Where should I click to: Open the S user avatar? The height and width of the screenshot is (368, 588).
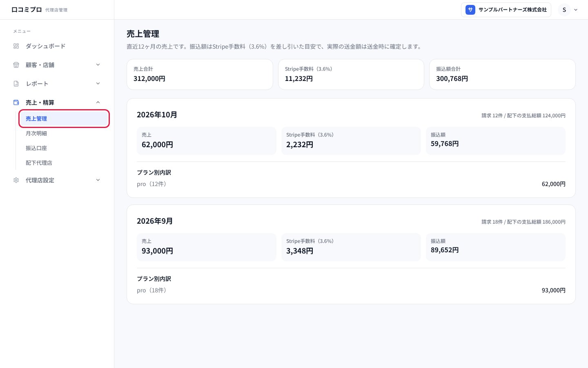pyautogui.click(x=564, y=10)
